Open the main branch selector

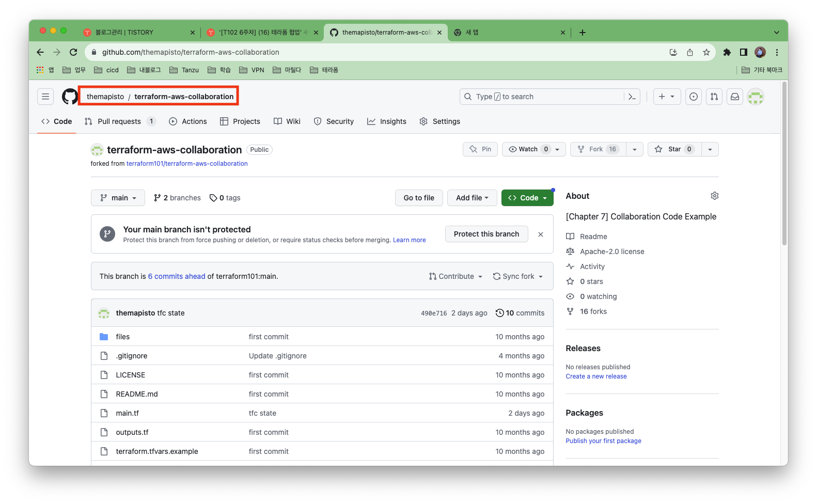(118, 198)
